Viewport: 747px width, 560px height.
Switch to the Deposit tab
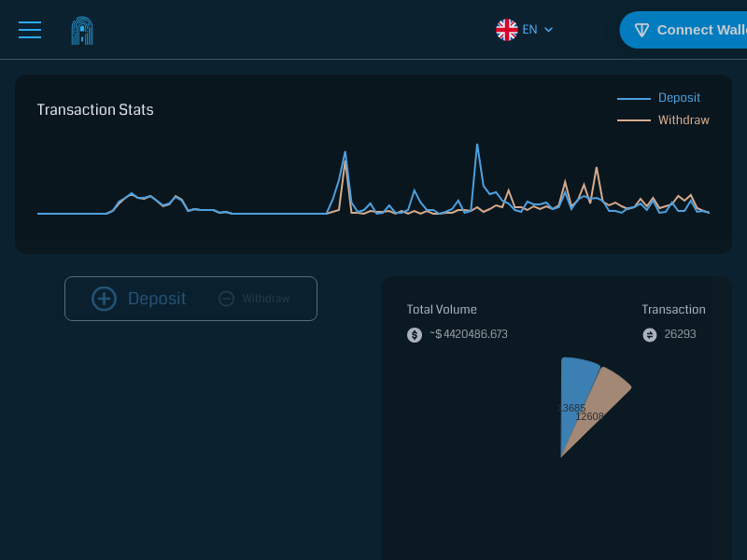click(156, 299)
